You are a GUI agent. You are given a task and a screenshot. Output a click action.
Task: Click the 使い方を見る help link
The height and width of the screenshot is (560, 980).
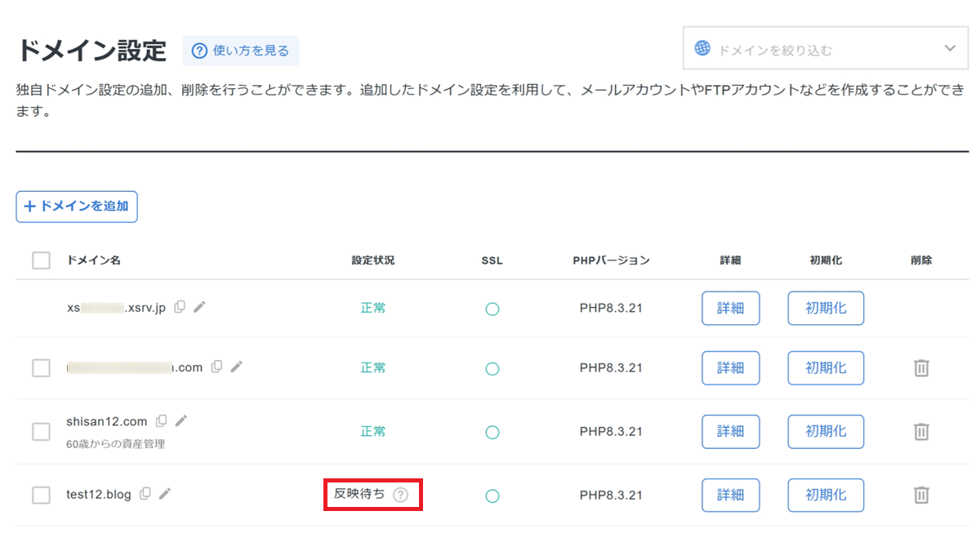(x=241, y=51)
